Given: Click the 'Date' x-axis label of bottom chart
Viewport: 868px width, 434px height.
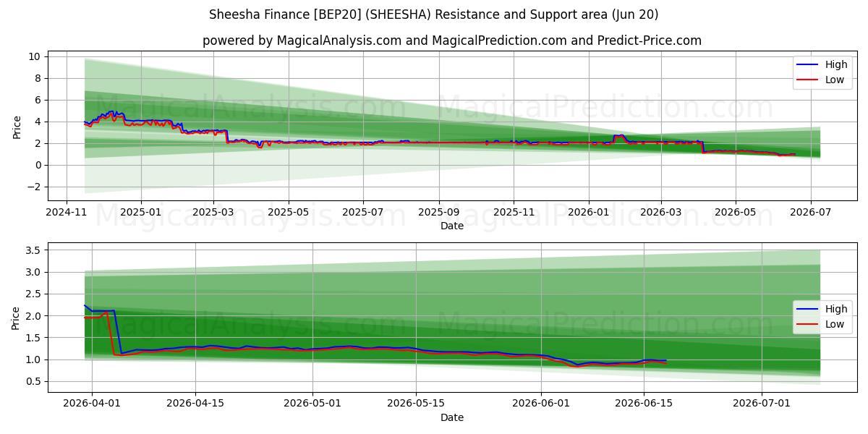Looking at the screenshot, I should (452, 417).
